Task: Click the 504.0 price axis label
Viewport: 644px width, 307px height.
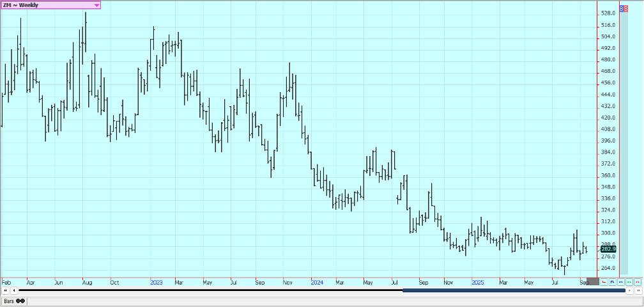Action: tap(608, 36)
